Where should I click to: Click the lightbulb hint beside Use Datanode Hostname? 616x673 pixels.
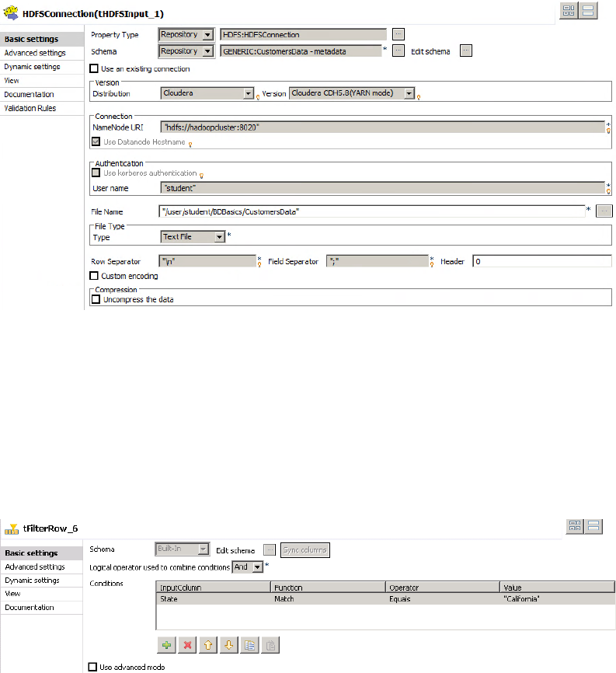tap(190, 145)
